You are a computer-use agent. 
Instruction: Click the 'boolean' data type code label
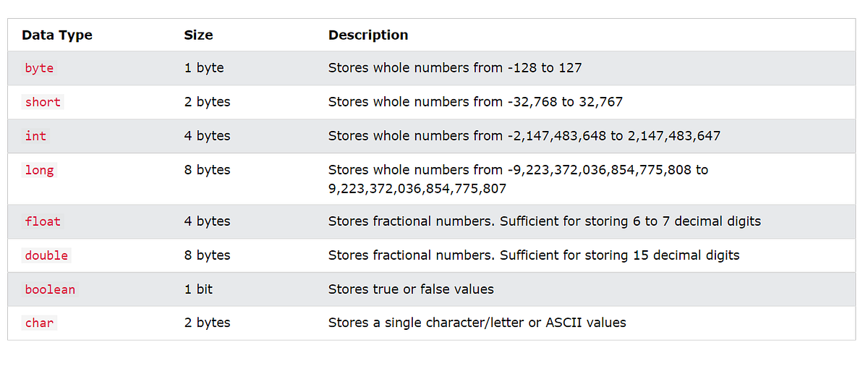(50, 289)
